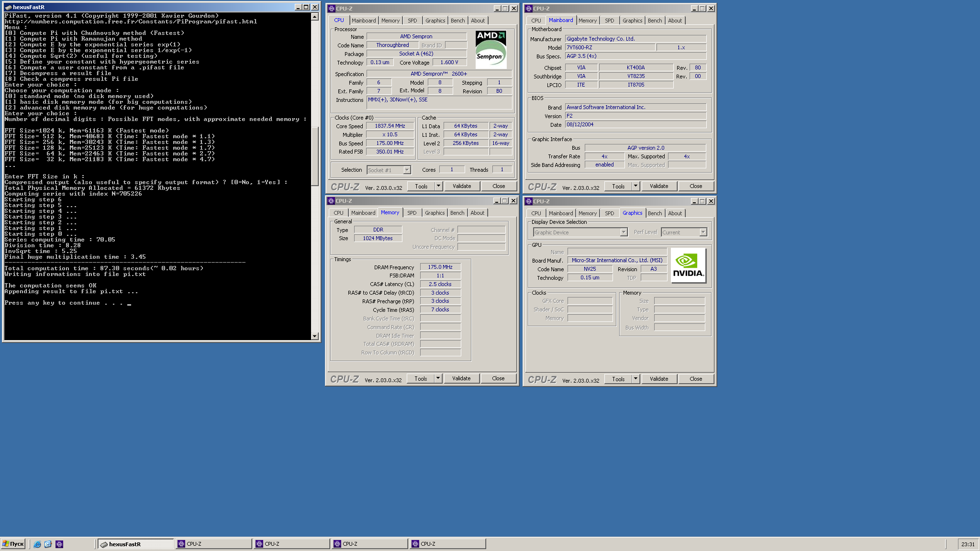Click Validate in CPU-Z Mainboard window
Image resolution: width=980 pixels, height=551 pixels.
(x=659, y=186)
